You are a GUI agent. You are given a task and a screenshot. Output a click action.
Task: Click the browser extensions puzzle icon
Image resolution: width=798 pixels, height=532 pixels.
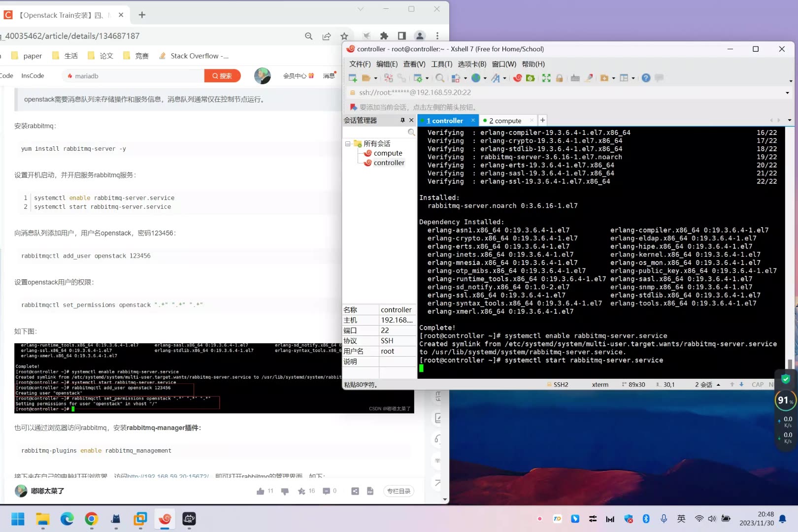[384, 35]
